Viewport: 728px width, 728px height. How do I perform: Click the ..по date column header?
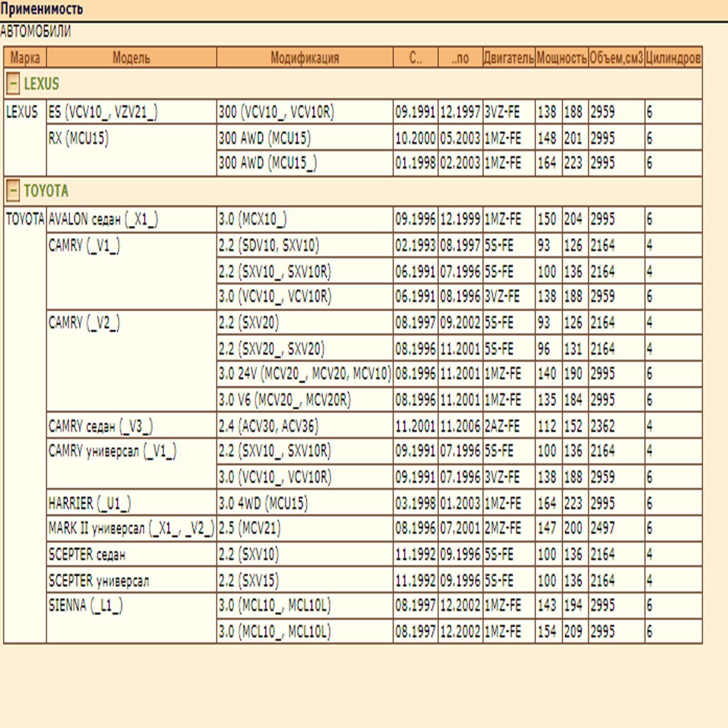point(460,58)
